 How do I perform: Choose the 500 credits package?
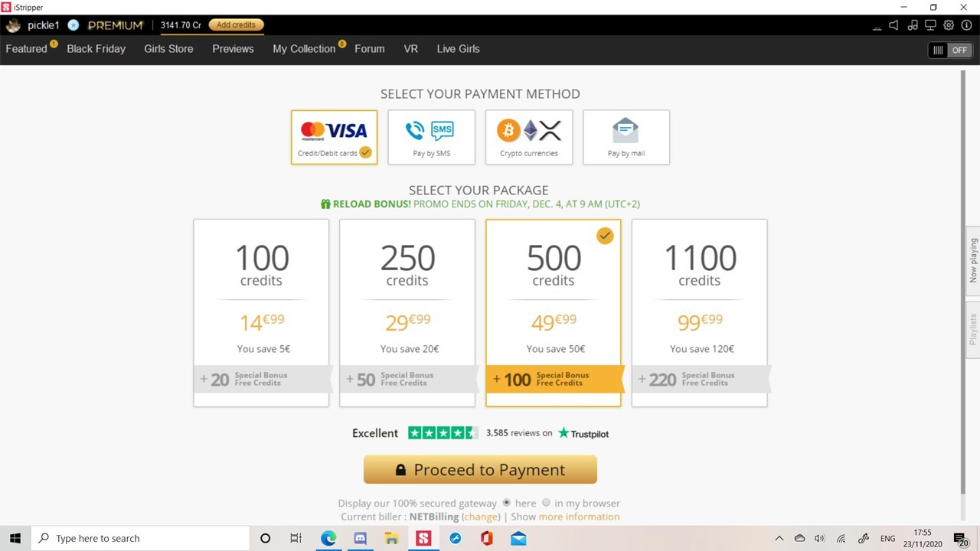(x=554, y=313)
